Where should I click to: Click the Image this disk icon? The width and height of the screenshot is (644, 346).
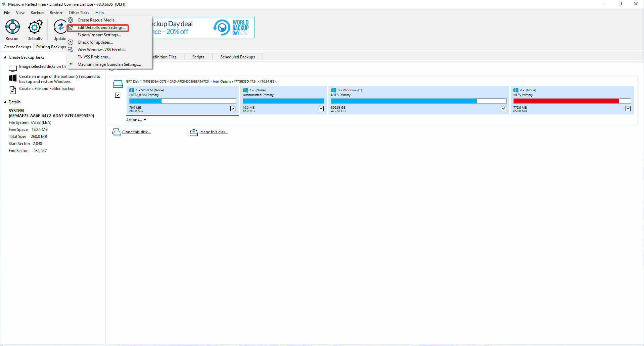click(x=194, y=132)
